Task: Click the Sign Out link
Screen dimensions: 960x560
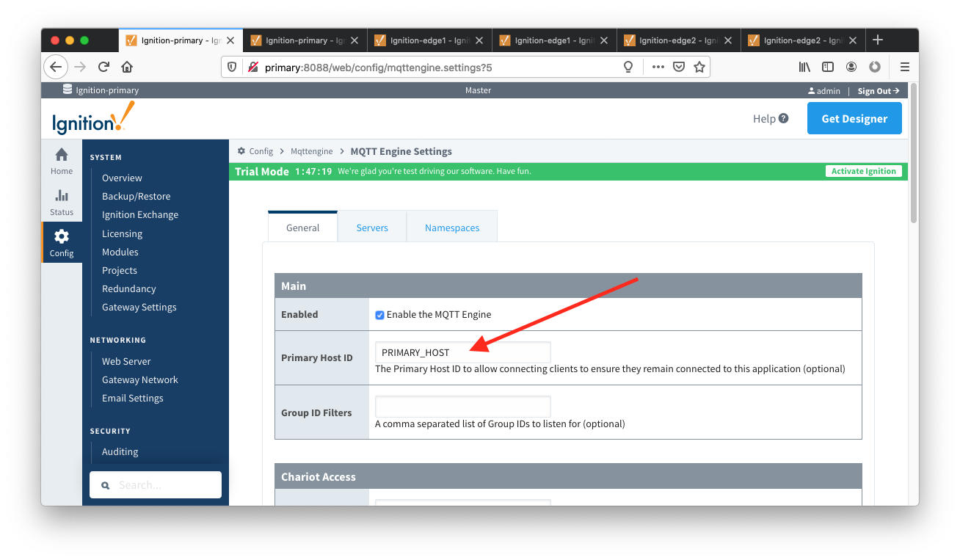Action: [879, 91]
